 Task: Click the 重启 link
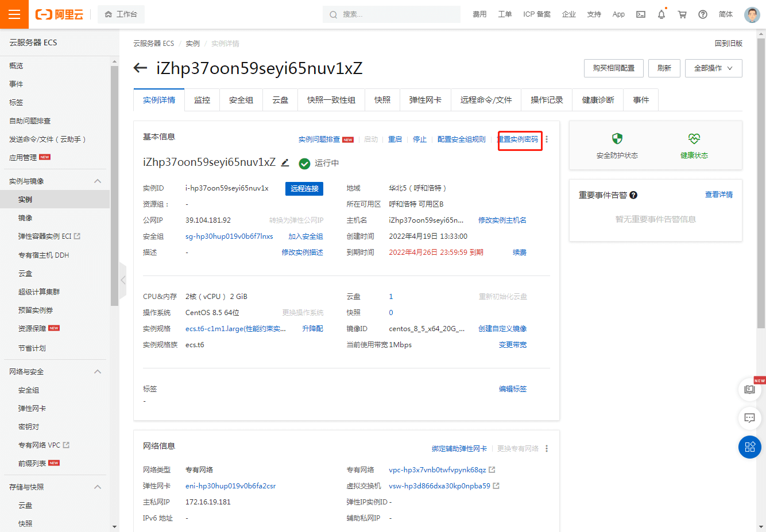tap(395, 139)
